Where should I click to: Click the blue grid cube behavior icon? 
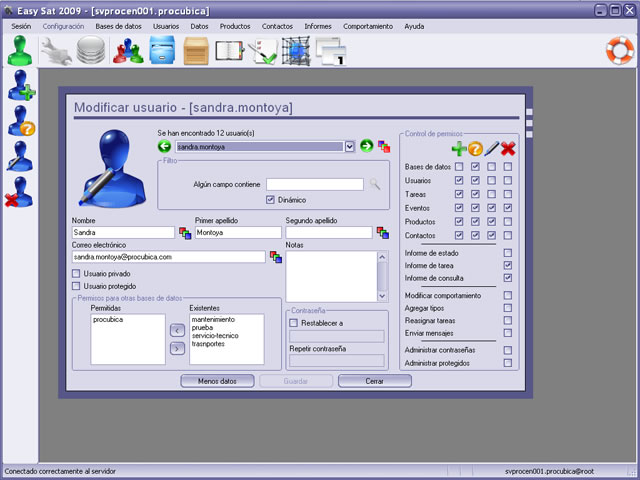(296, 51)
